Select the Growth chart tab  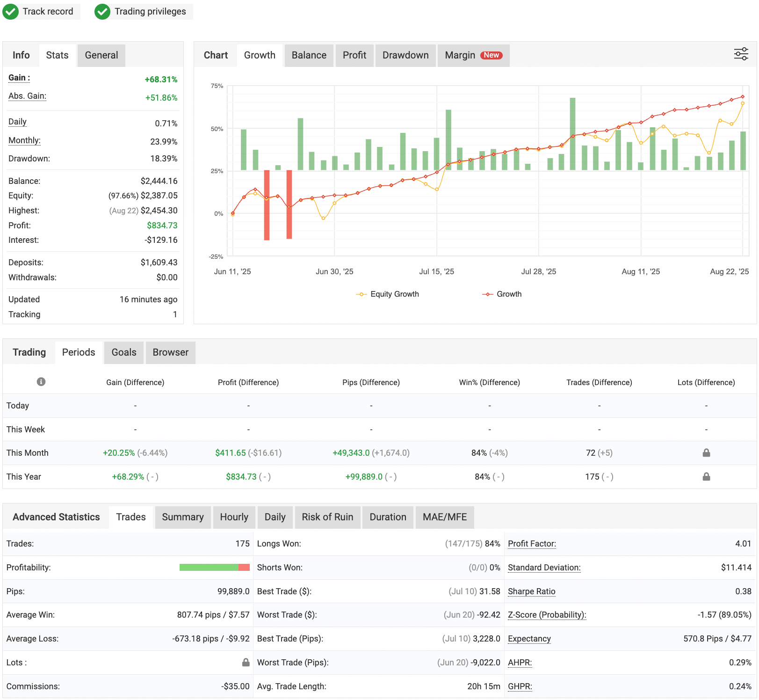coord(260,55)
